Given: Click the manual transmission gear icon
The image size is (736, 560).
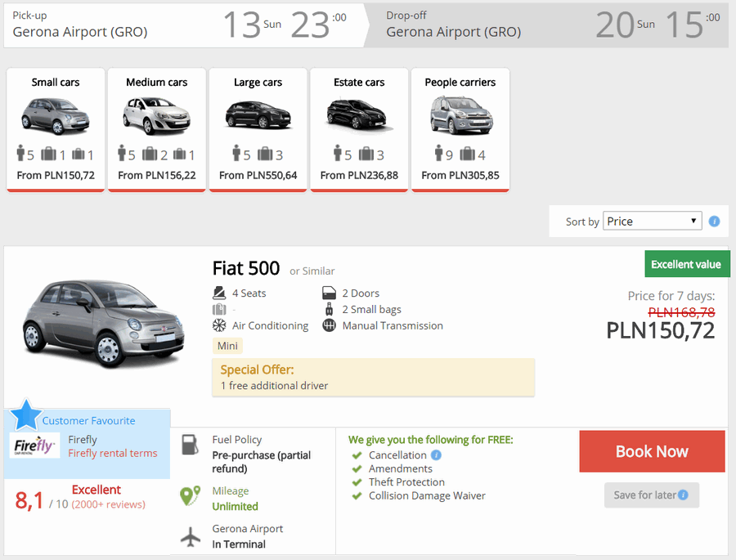Looking at the screenshot, I should pyautogui.click(x=329, y=325).
